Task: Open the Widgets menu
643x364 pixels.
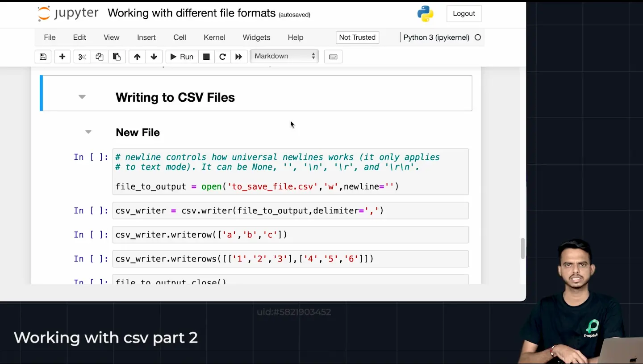Action: point(256,37)
